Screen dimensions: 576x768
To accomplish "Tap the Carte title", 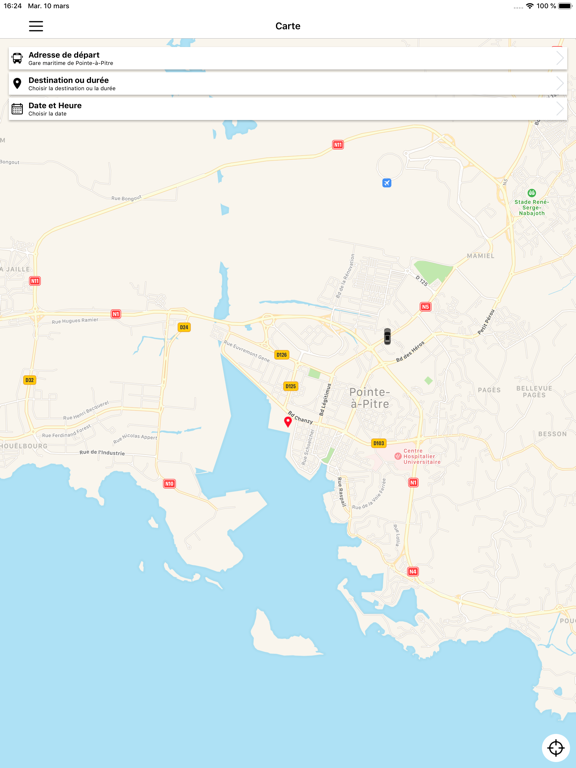I will click(288, 26).
